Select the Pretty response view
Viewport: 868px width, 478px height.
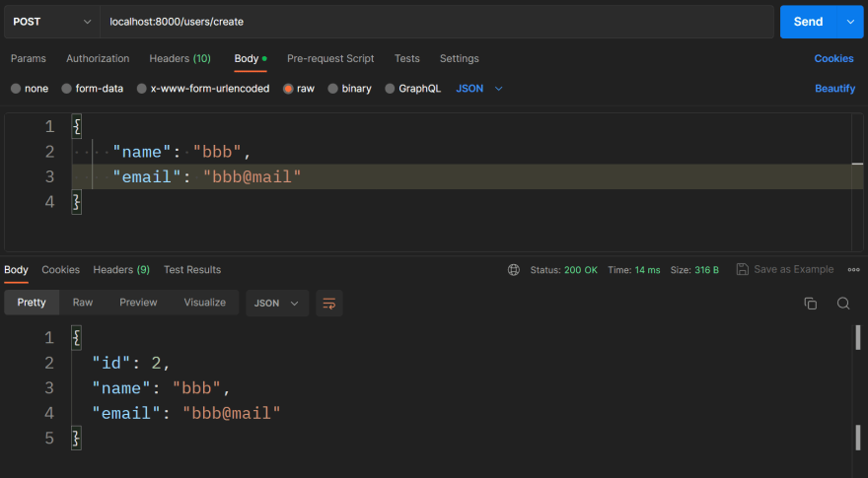[32, 303]
